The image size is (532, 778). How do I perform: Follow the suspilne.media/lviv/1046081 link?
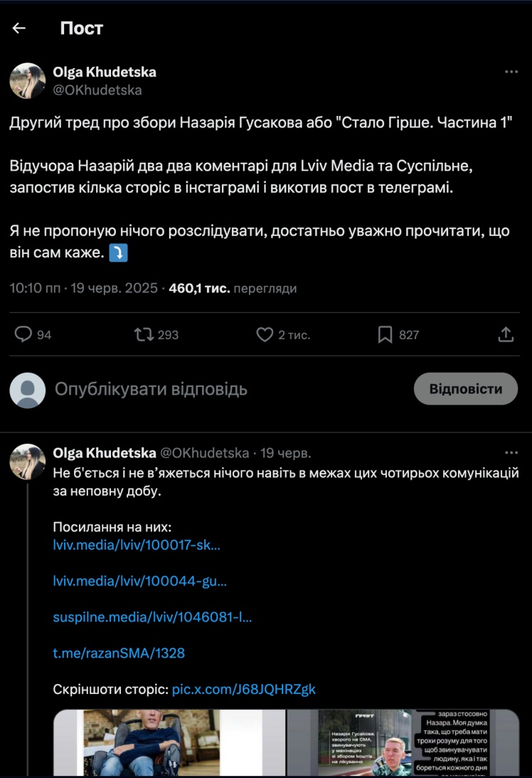click(152, 617)
